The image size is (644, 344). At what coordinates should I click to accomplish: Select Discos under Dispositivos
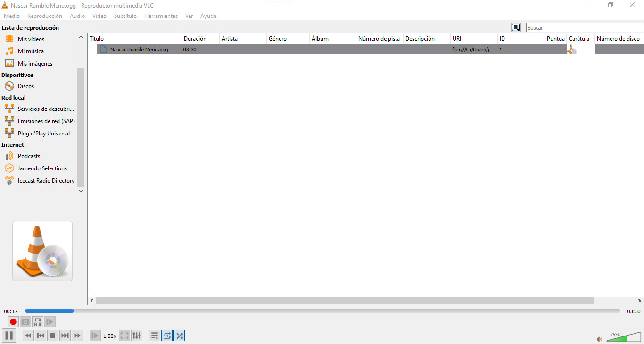pyautogui.click(x=26, y=86)
